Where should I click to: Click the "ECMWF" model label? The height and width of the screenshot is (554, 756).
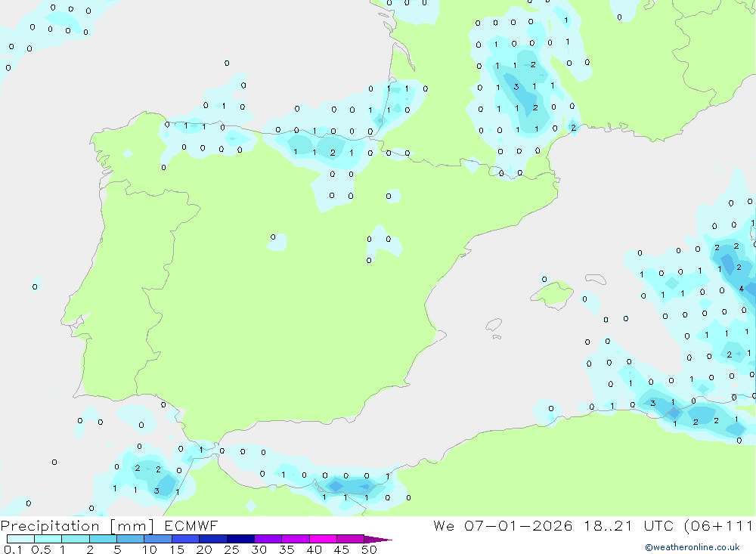click(x=191, y=525)
